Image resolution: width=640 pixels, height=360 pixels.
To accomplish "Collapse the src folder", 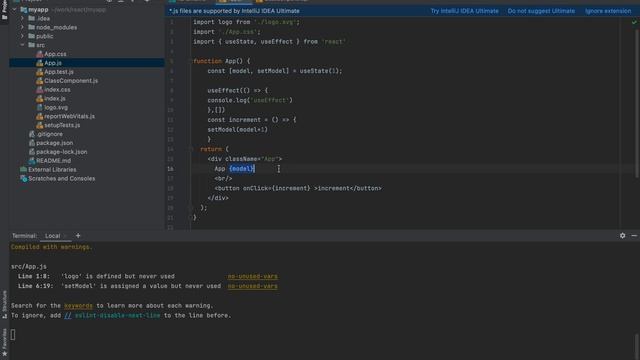I will (x=22, y=45).
